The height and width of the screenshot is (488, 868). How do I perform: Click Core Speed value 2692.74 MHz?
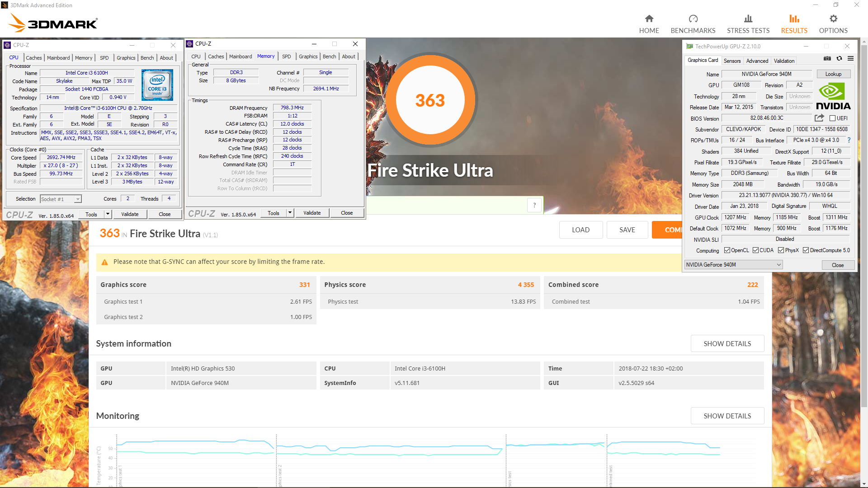tap(61, 158)
